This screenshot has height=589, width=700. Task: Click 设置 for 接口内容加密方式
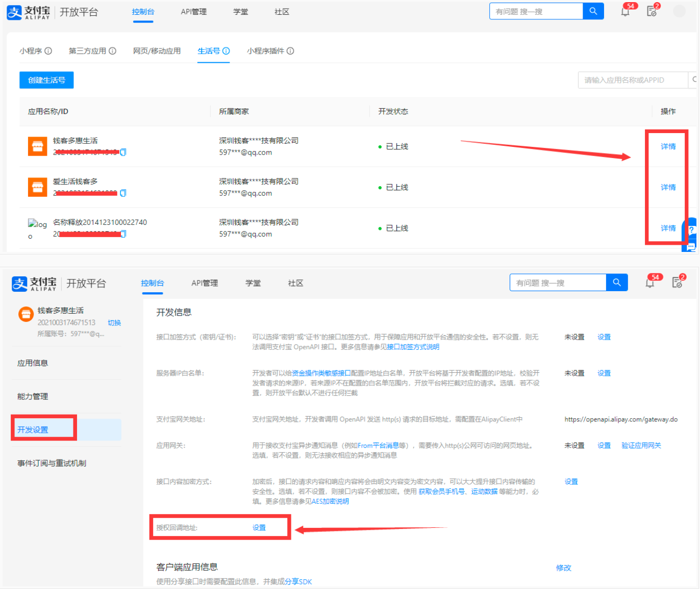[x=571, y=482]
